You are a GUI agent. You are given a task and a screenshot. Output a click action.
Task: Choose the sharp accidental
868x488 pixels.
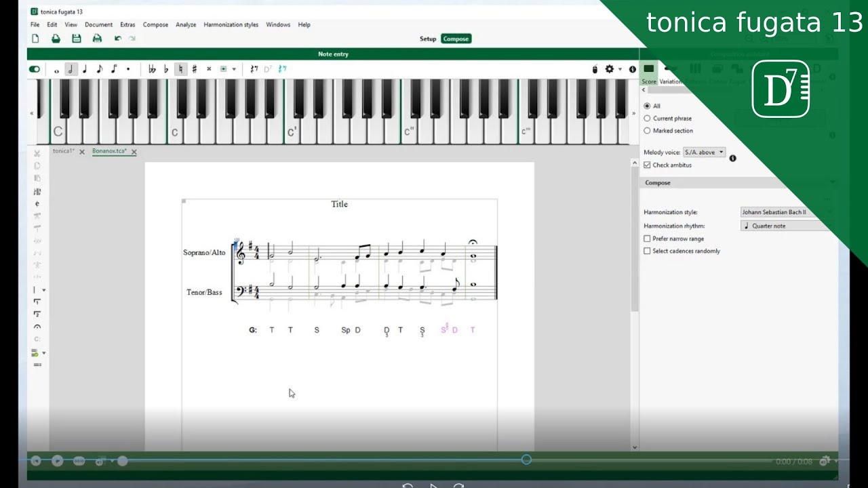click(x=195, y=69)
